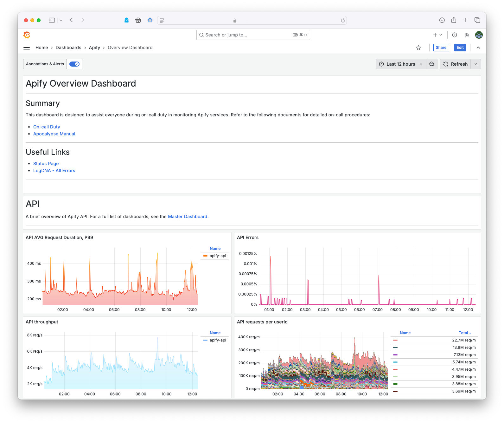Collapse the top bar with chevron up
This screenshot has width=504, height=423.
[478, 48]
